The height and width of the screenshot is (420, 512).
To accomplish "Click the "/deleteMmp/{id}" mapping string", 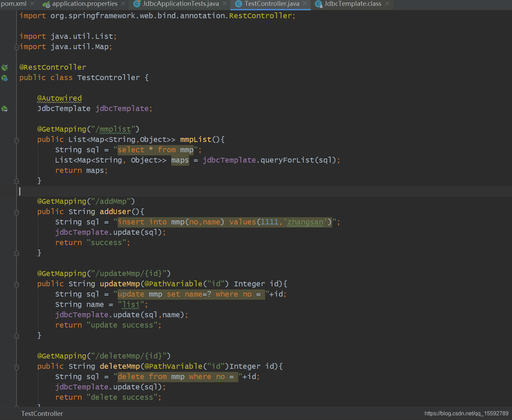I will tap(129, 356).
